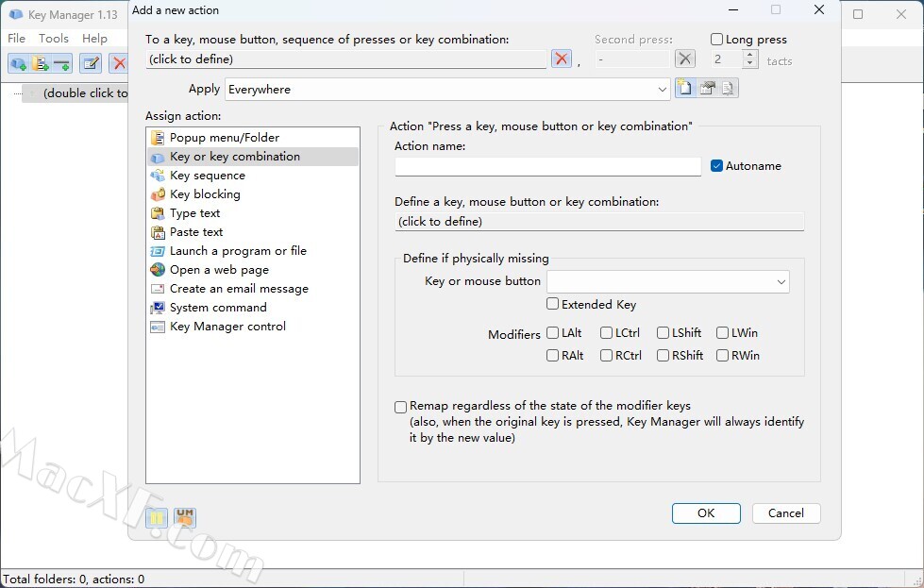Increase tacts with the up stepper arrow
The width and height of the screenshot is (924, 588).
coord(750,54)
